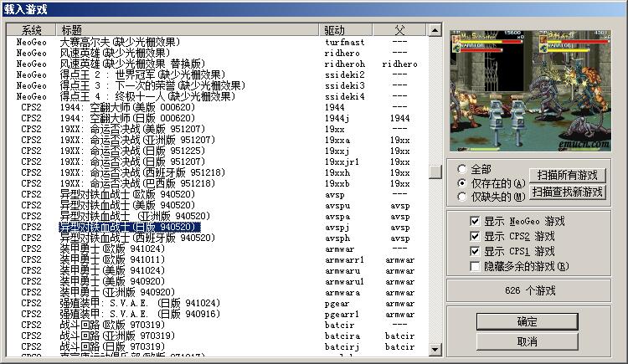This screenshot has height=364, width=628.
Task: Click the list scrollbar down arrow
Action: [x=435, y=350]
